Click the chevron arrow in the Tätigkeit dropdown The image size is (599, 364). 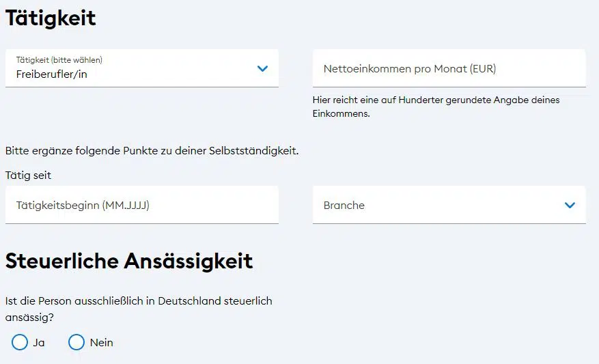point(262,68)
